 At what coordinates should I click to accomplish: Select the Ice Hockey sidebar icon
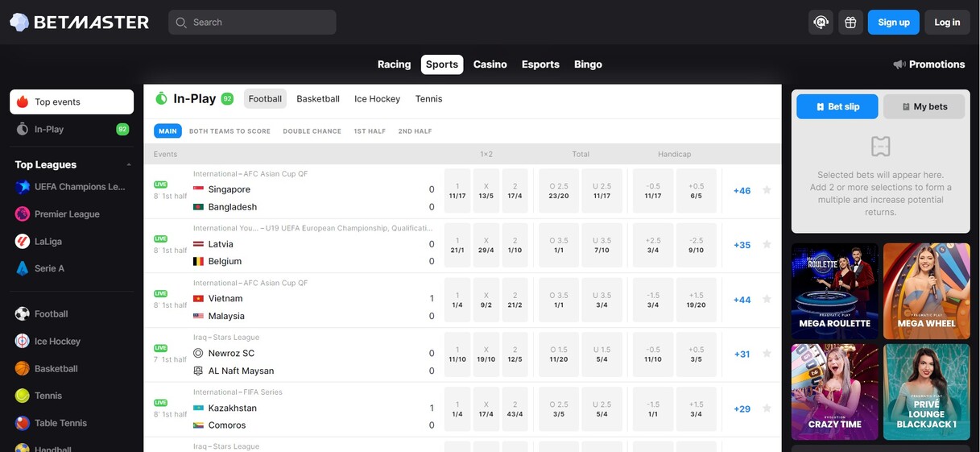pyautogui.click(x=22, y=342)
